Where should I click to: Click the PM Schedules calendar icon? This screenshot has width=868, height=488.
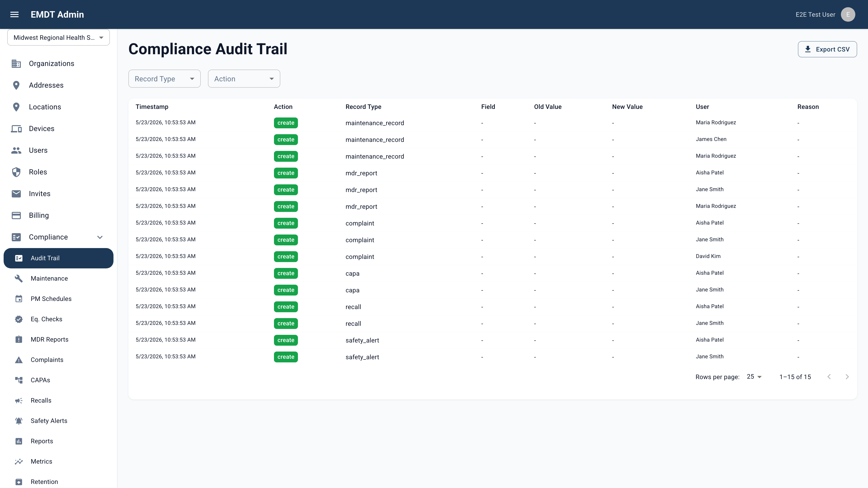19,299
